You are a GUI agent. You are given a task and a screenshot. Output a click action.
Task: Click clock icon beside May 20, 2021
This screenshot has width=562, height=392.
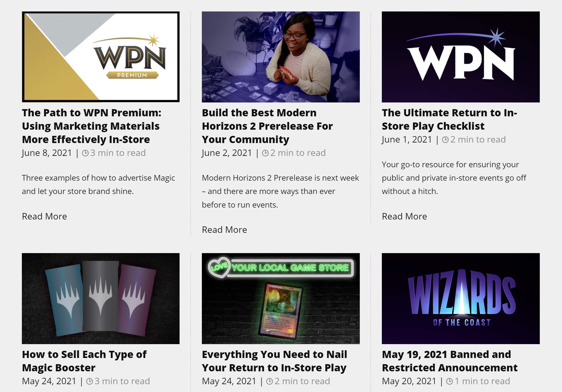point(449,381)
